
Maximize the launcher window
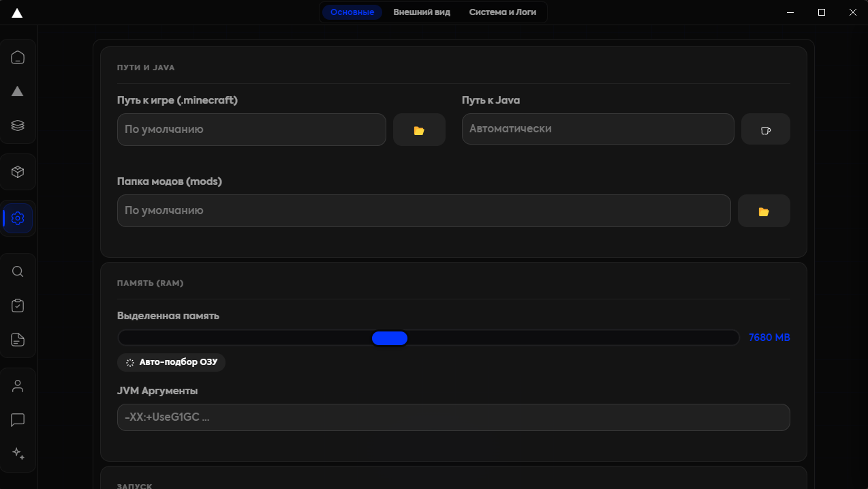822,12
